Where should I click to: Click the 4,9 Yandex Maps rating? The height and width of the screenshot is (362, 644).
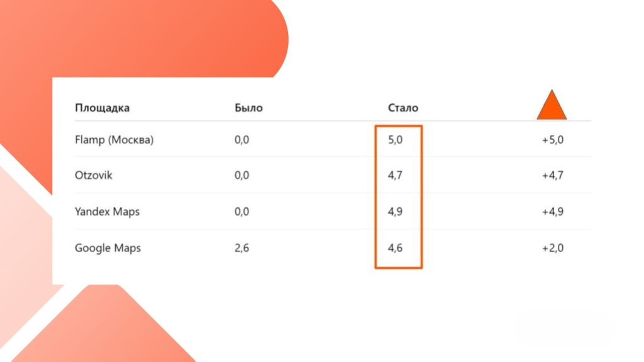[x=396, y=211]
